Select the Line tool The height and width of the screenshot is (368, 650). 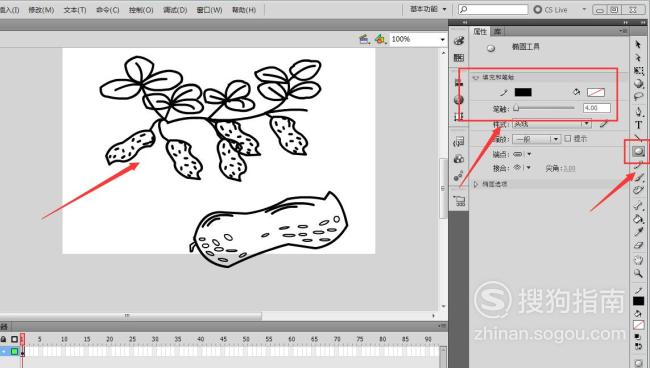pyautogui.click(x=638, y=138)
